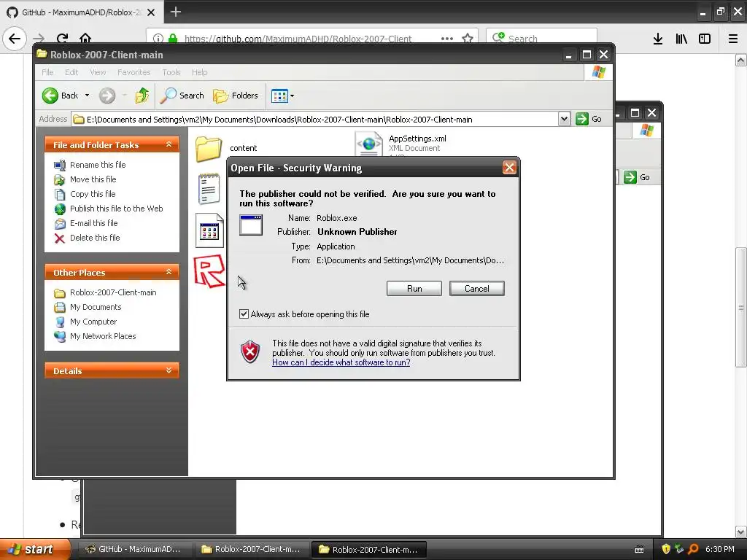Image resolution: width=747 pixels, height=560 pixels.
Task: Go up one folder level icon
Action: [x=142, y=96]
